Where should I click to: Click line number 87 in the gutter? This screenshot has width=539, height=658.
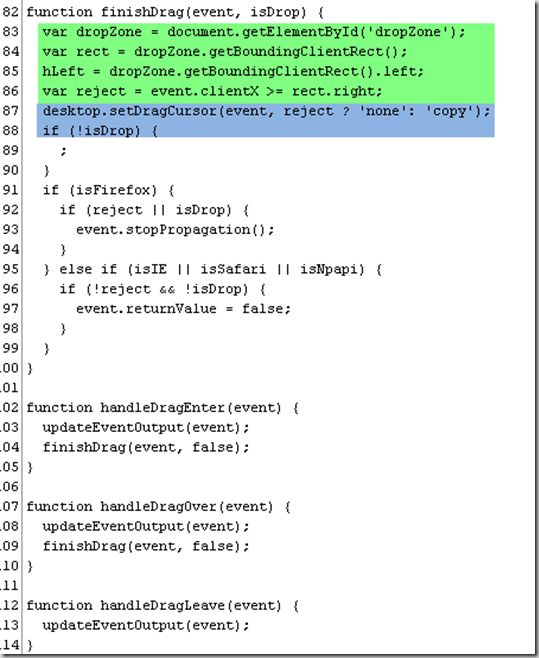[10, 111]
